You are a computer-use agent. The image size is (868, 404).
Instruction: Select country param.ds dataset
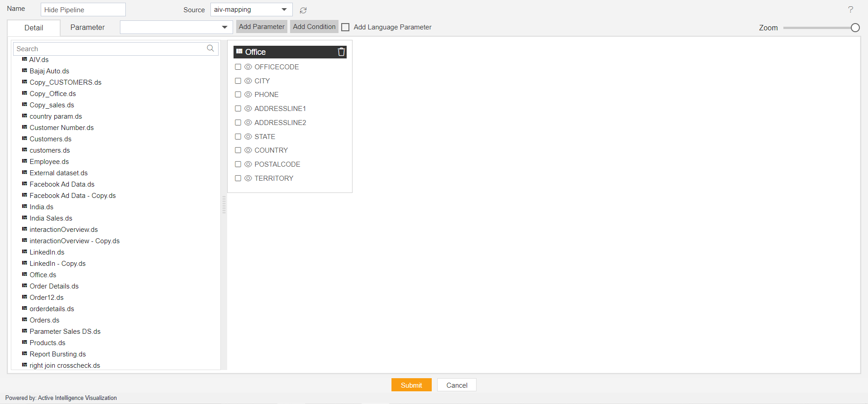click(56, 116)
